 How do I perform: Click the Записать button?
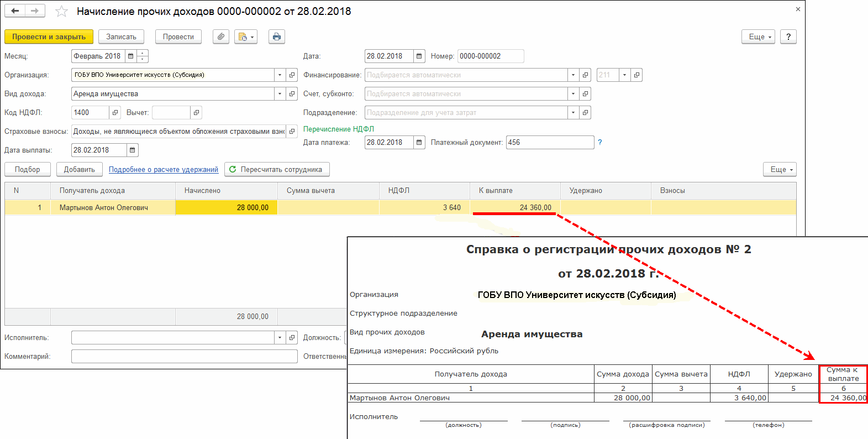[121, 37]
